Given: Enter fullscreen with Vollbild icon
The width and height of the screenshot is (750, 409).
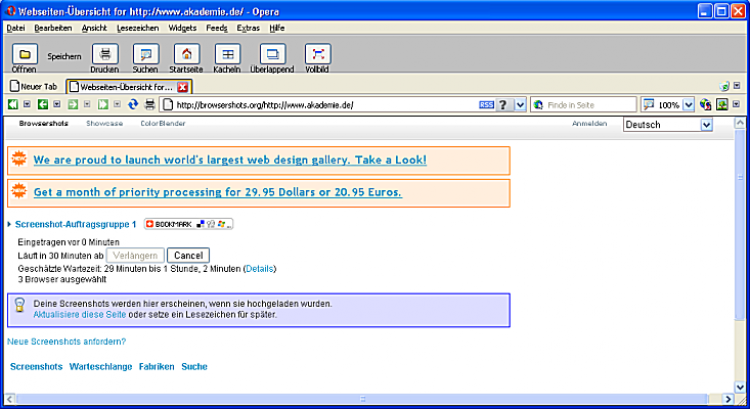Looking at the screenshot, I should point(317,54).
